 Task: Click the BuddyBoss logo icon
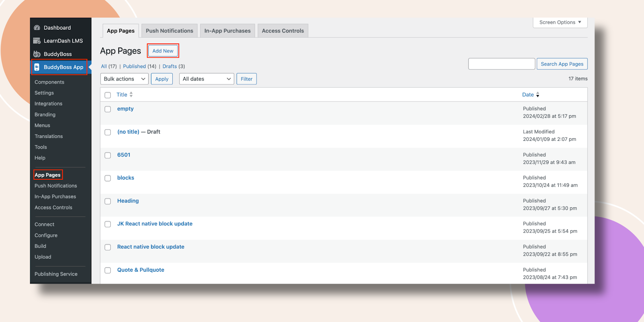[37, 54]
